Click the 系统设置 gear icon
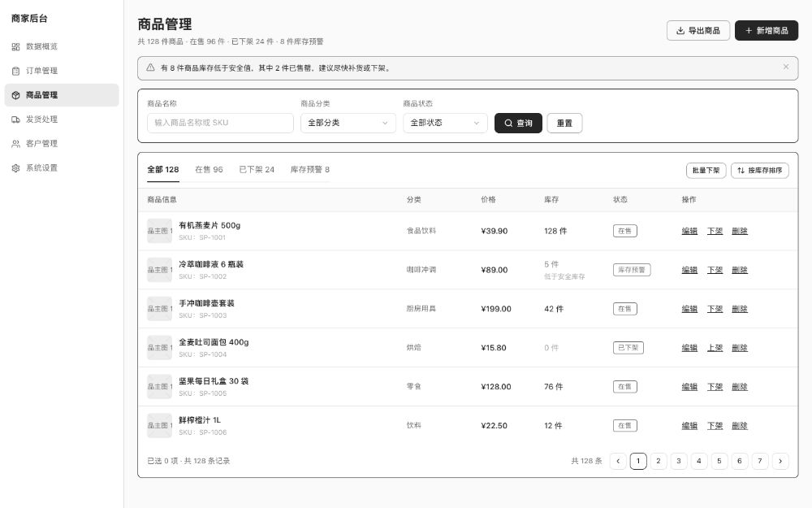This screenshot has height=508, width=812. pos(15,168)
